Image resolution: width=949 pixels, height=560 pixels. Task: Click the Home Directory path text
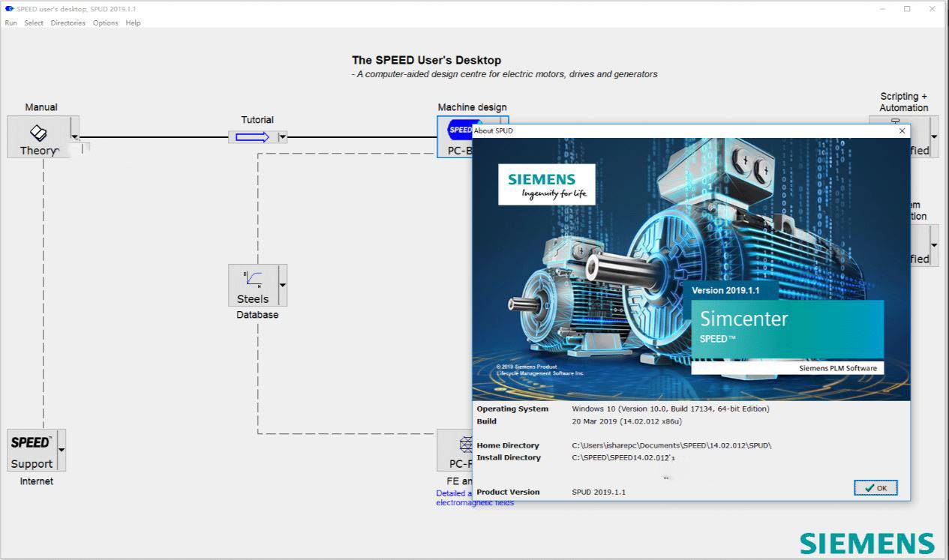(x=671, y=445)
